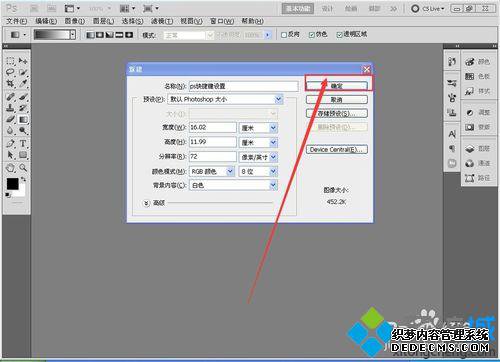The image size is (500, 362).
Task: Click the black foreground color swatch
Action: pos(13,184)
